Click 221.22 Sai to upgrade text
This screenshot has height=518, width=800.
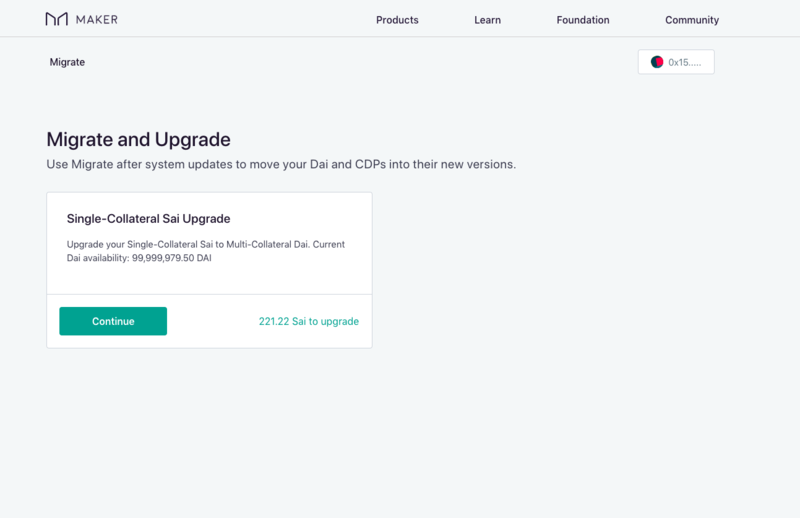coord(309,321)
